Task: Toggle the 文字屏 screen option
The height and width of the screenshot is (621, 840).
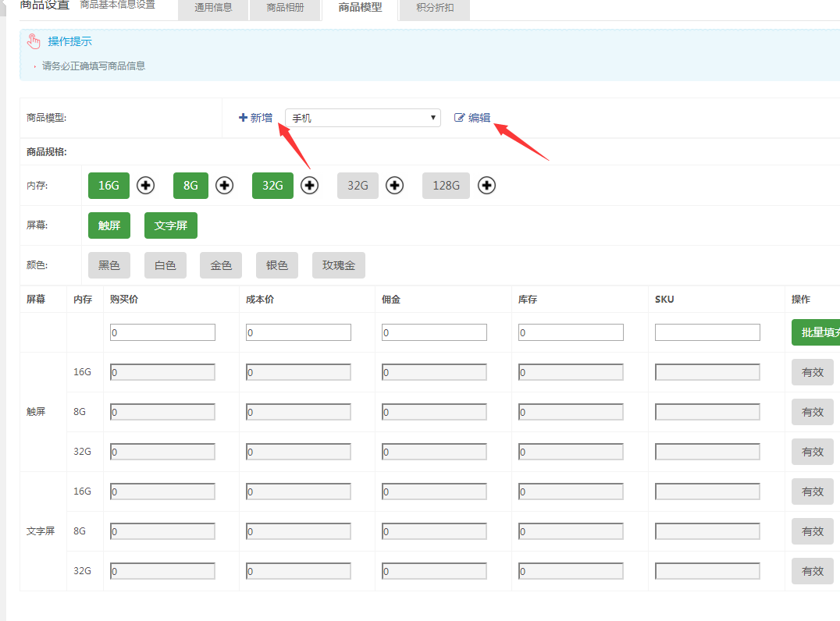Action: click(x=170, y=225)
